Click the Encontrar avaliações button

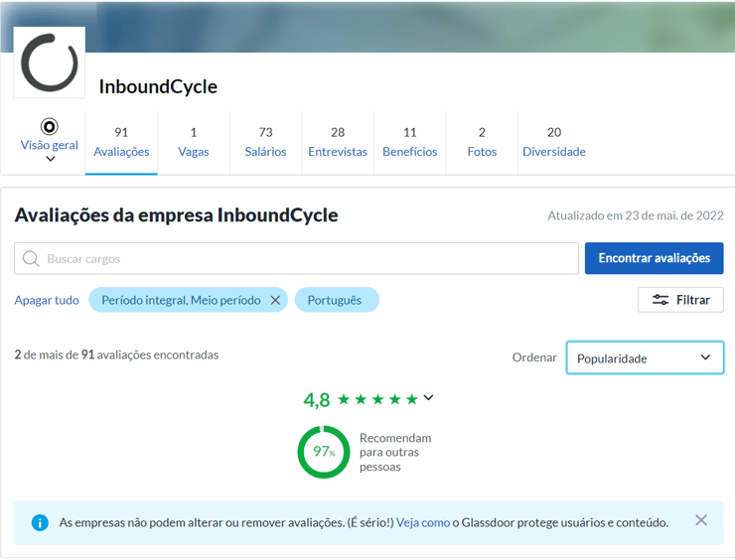[654, 258]
